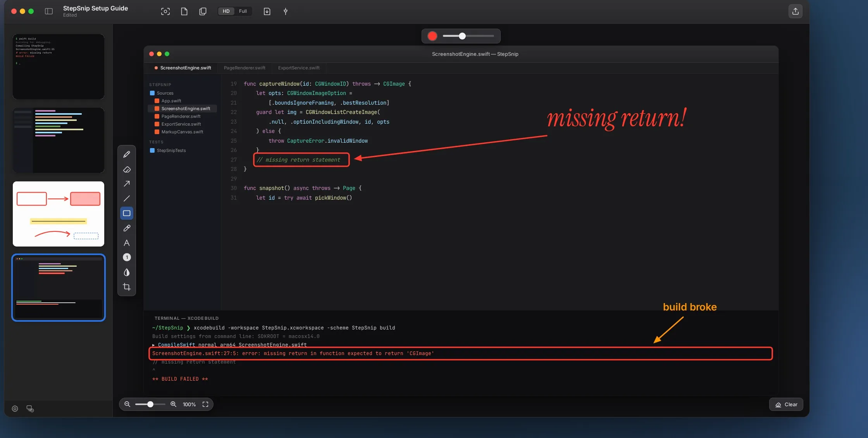Select the Text tool
Screen dimensions: 868x438
tap(127, 243)
